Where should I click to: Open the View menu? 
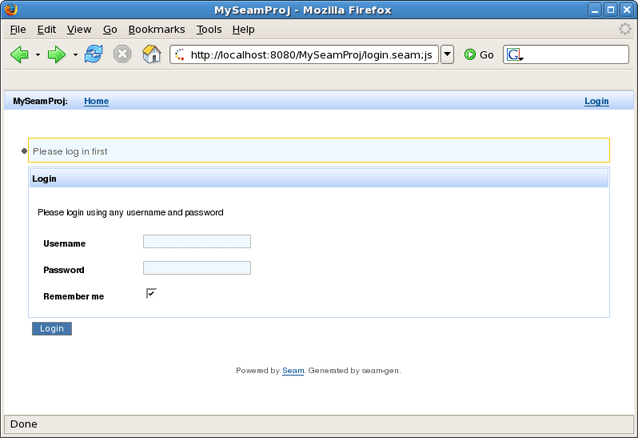(x=79, y=30)
